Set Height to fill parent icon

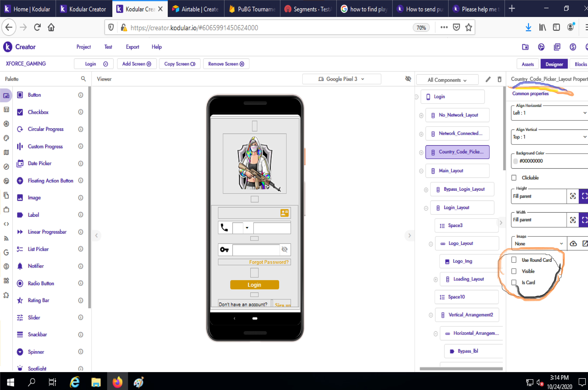point(584,196)
